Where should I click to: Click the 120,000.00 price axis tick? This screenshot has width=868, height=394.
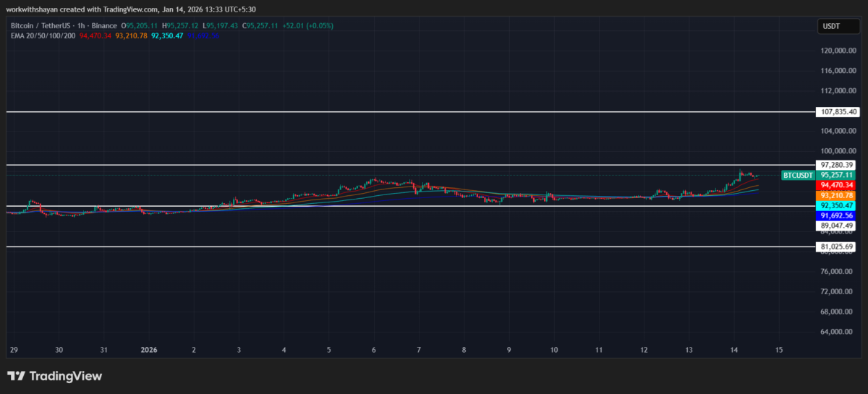[x=838, y=51]
